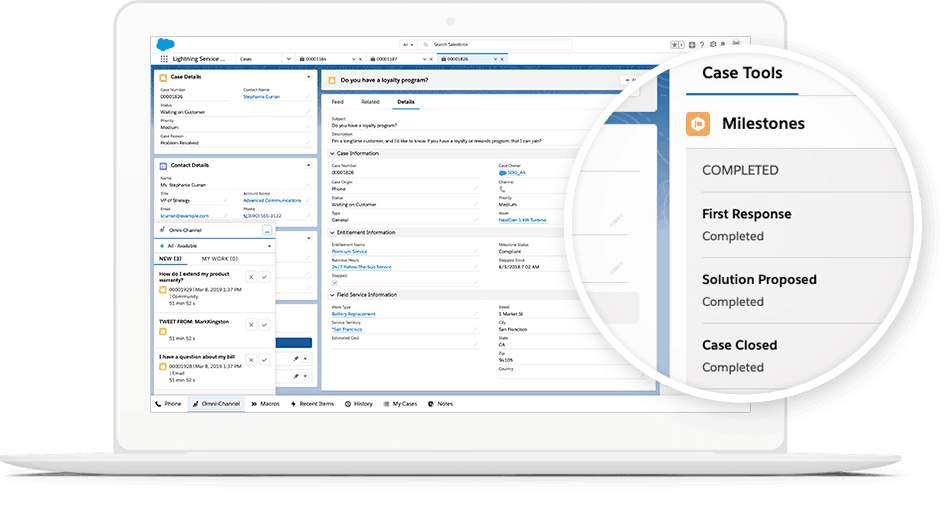
Task: Toggle the Stopped checkbox
Action: click(335, 283)
